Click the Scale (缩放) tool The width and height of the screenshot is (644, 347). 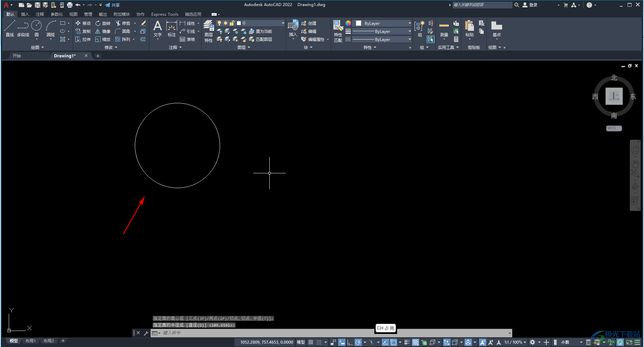(103, 39)
